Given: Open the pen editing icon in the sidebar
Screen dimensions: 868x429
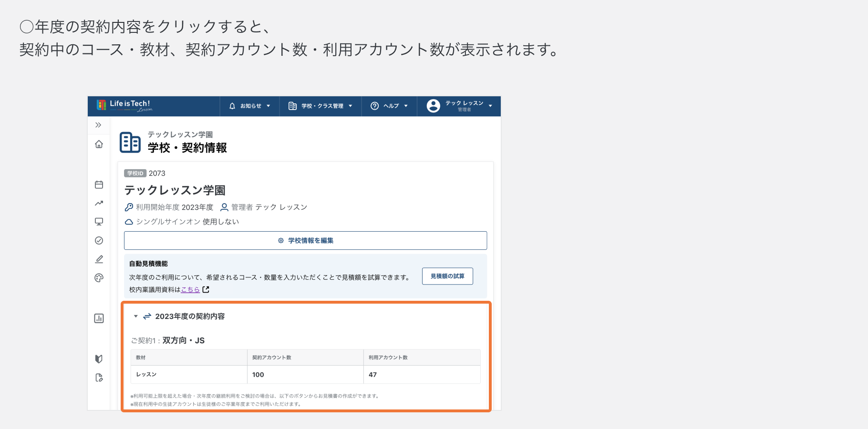Looking at the screenshot, I should (x=99, y=259).
